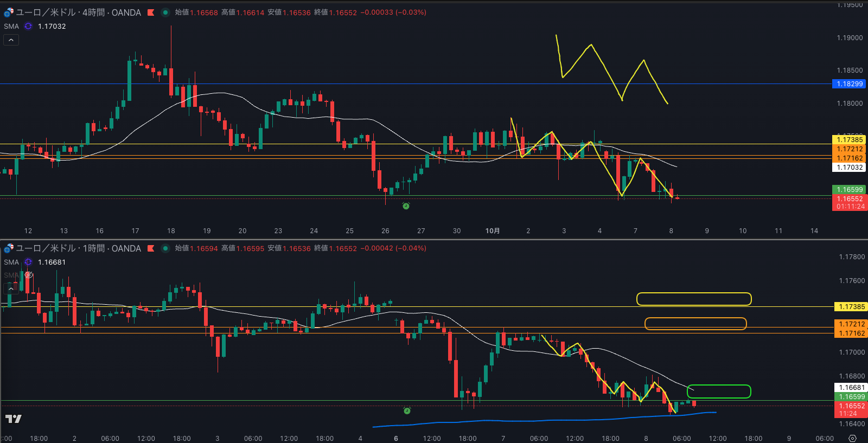Collapse indicator legend on 1-hour chart

pos(11,288)
